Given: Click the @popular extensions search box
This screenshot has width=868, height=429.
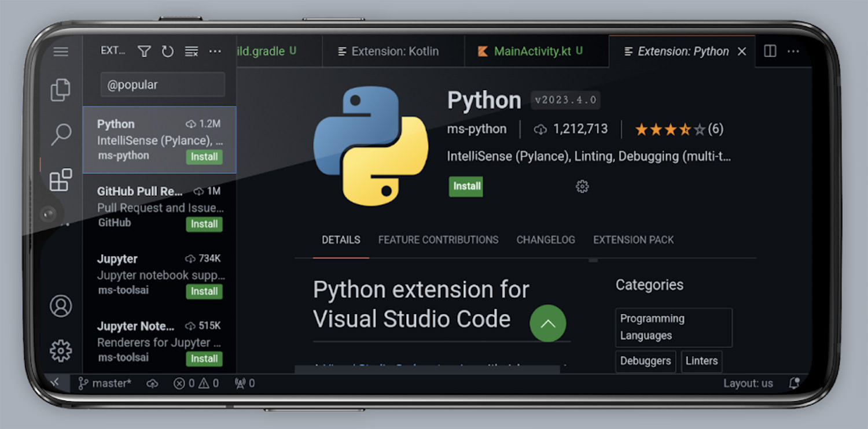Looking at the screenshot, I should point(163,84).
